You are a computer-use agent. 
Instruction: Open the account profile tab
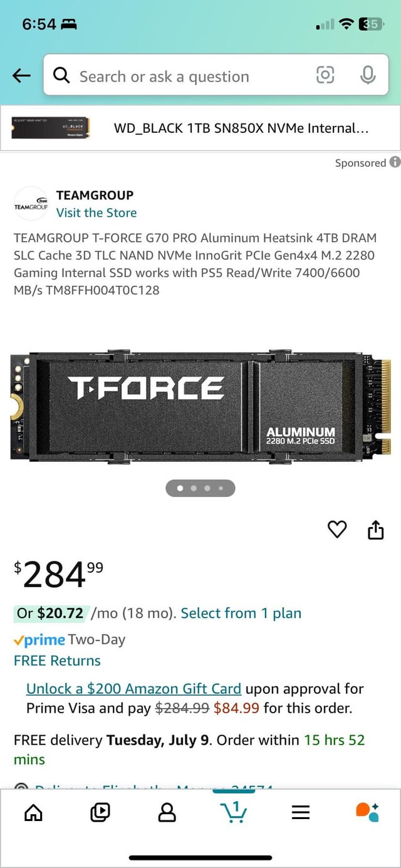click(x=167, y=812)
